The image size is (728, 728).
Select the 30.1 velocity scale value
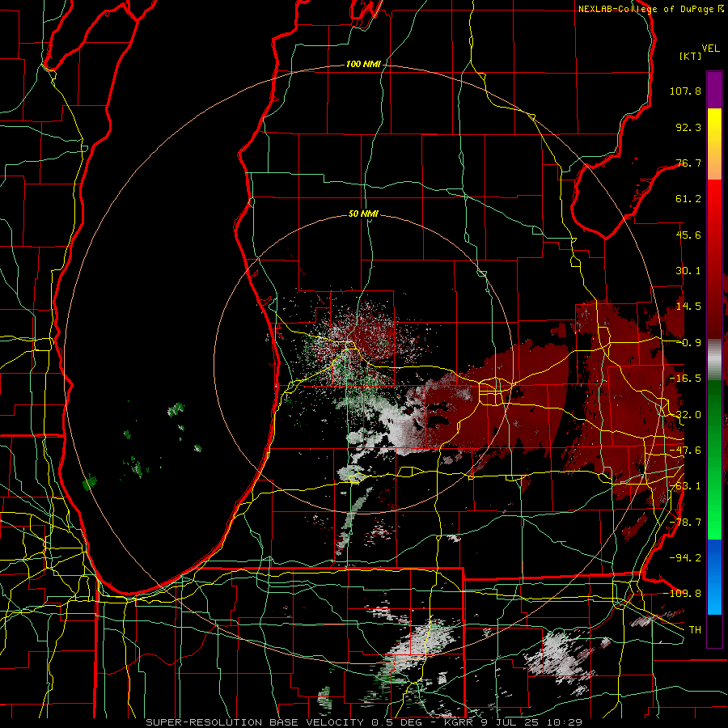click(x=688, y=271)
